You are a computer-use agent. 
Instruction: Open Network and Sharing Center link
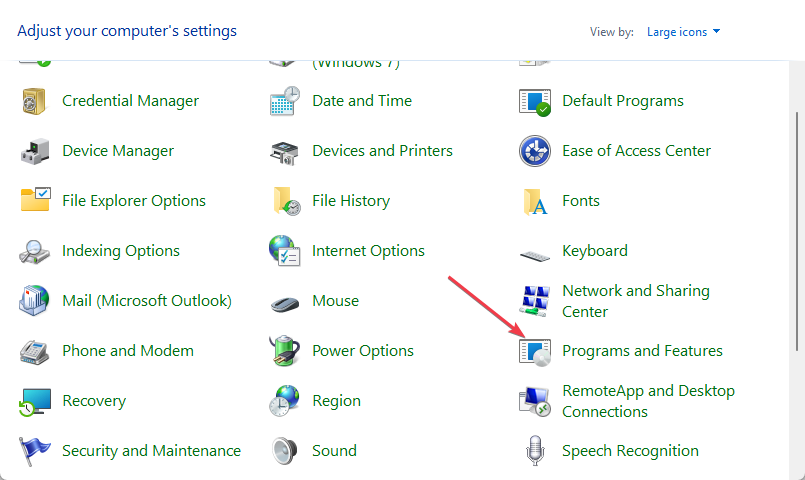point(636,301)
